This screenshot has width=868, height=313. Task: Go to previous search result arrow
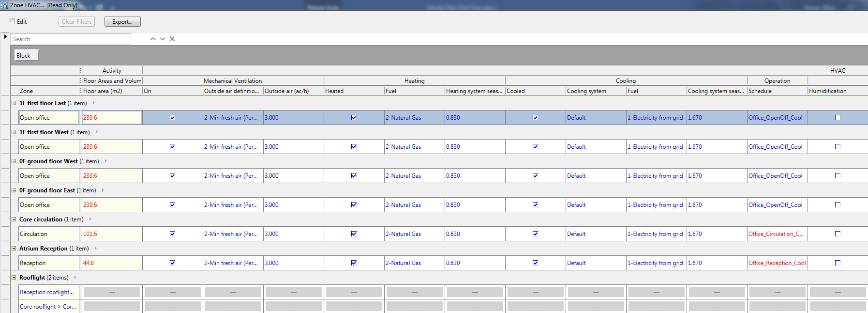153,39
